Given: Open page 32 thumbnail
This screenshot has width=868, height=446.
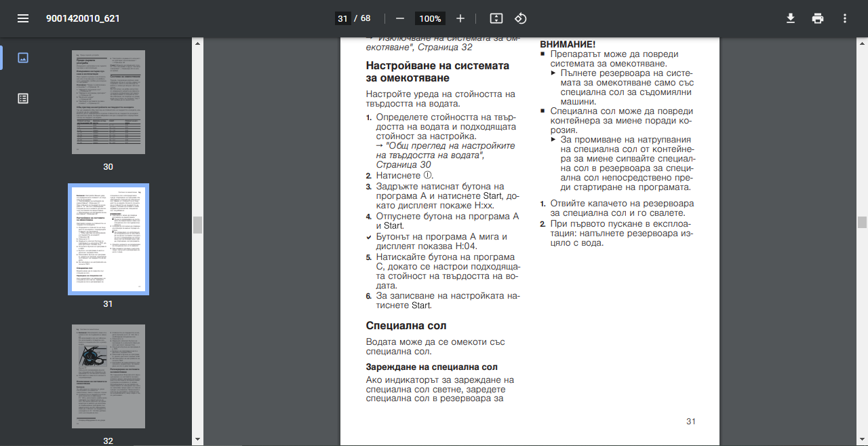Looking at the screenshot, I should [x=108, y=376].
